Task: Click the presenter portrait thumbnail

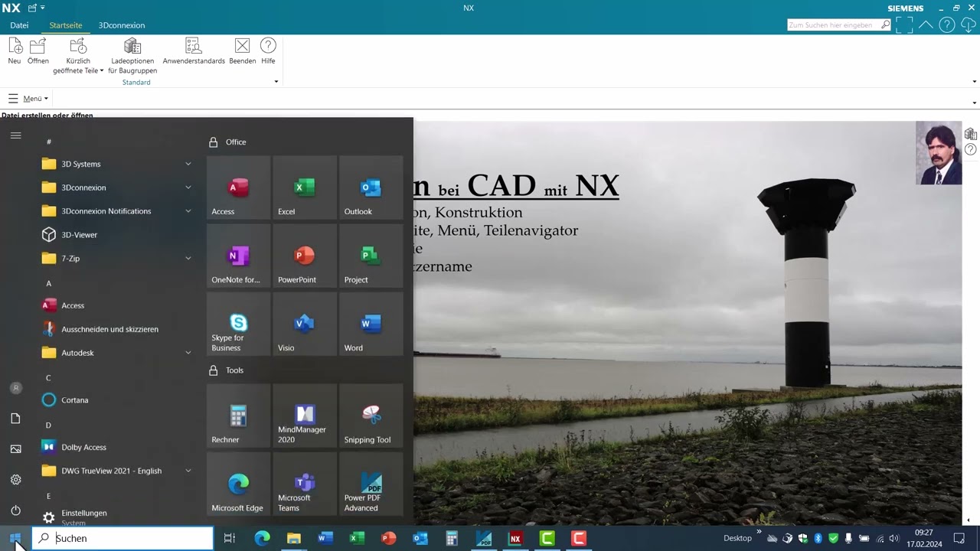Action: click(939, 154)
